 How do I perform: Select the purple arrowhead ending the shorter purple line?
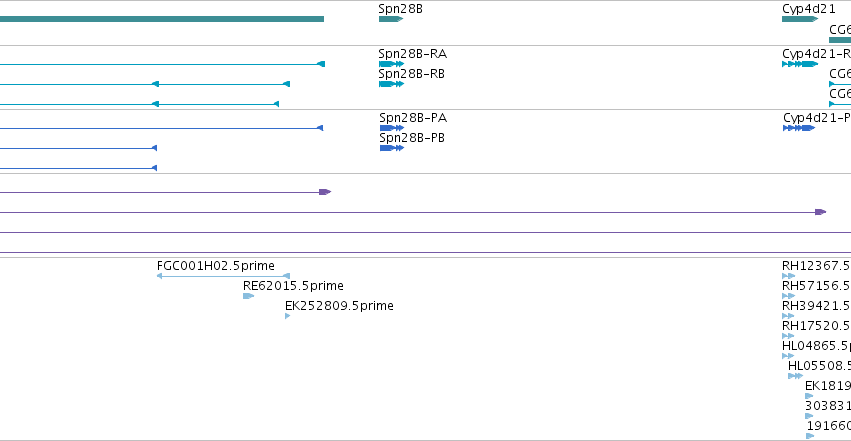[x=325, y=192]
